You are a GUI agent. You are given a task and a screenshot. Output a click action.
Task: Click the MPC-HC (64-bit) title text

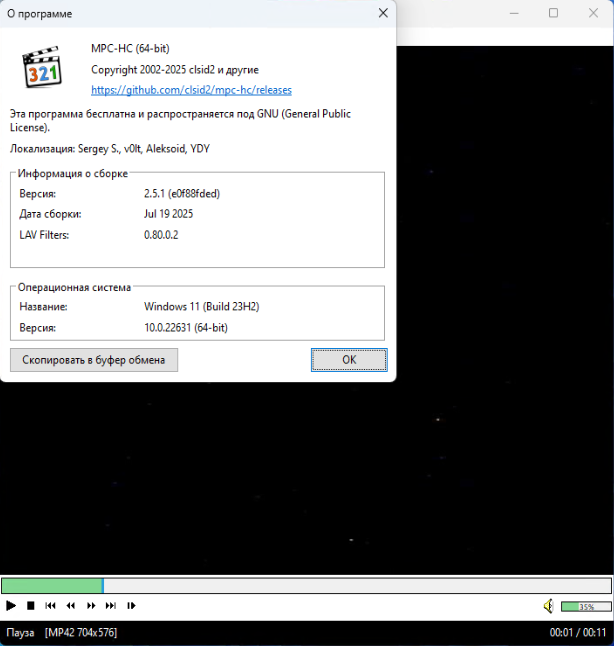click(130, 49)
